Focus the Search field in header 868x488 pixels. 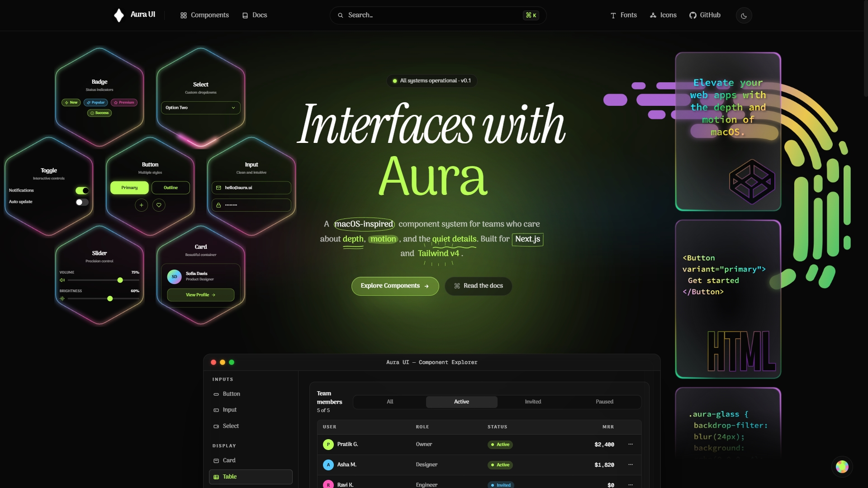[x=438, y=15]
